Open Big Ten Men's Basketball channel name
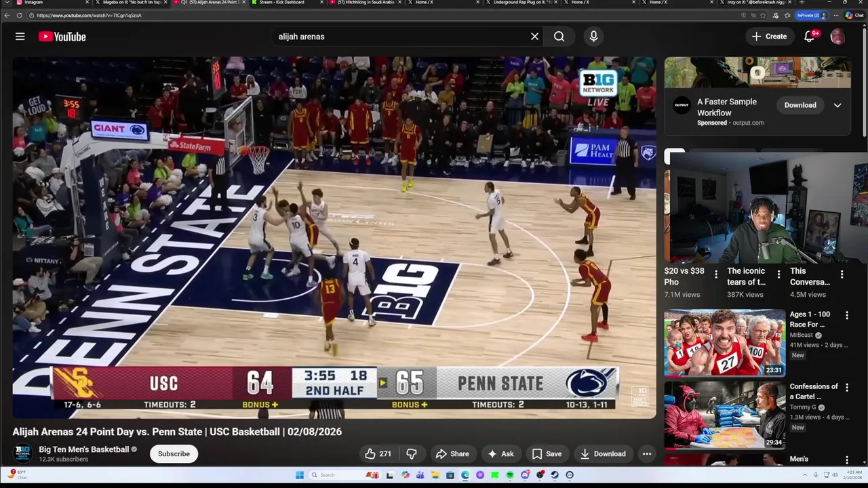This screenshot has height=488, width=868. (83, 449)
